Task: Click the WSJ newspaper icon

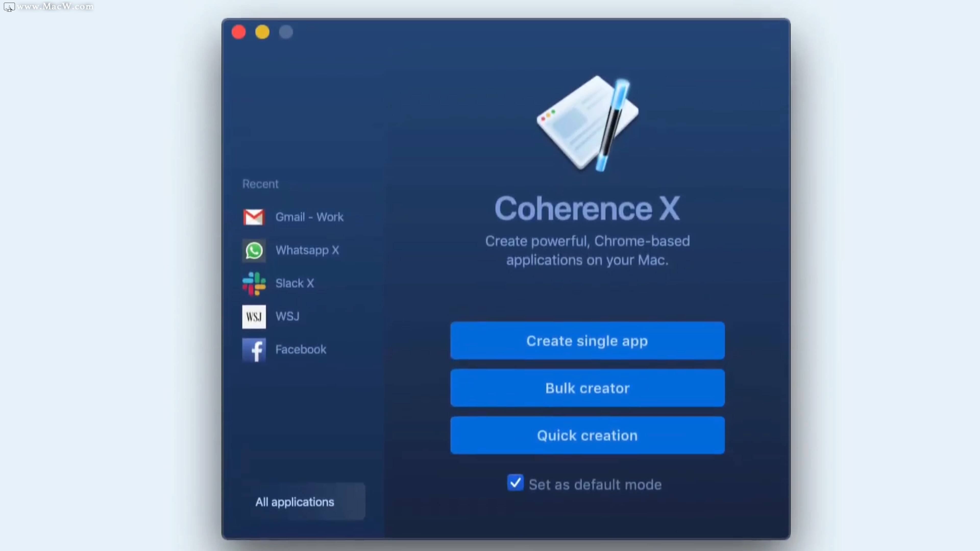Action: (254, 316)
